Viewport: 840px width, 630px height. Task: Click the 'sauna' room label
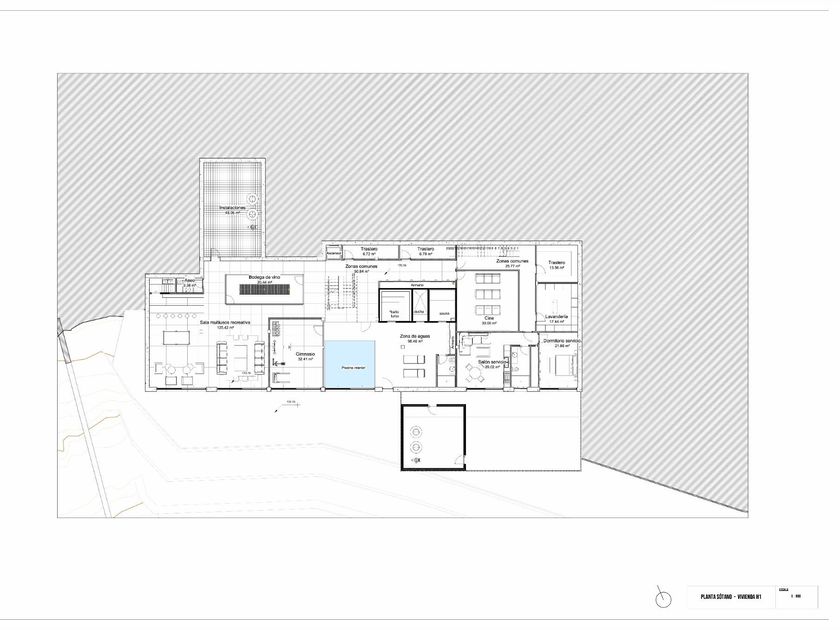click(x=444, y=313)
